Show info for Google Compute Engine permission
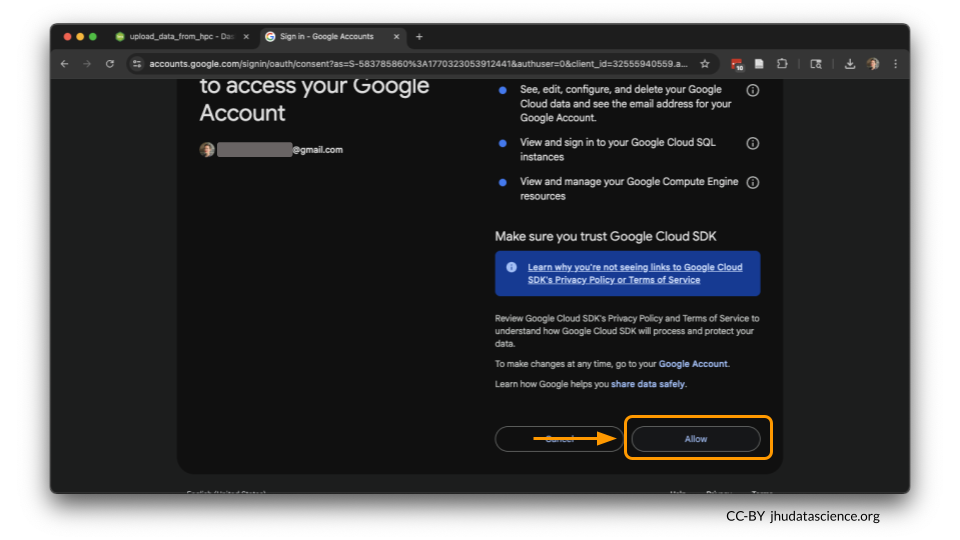The height and width of the screenshot is (540, 960). [752, 182]
